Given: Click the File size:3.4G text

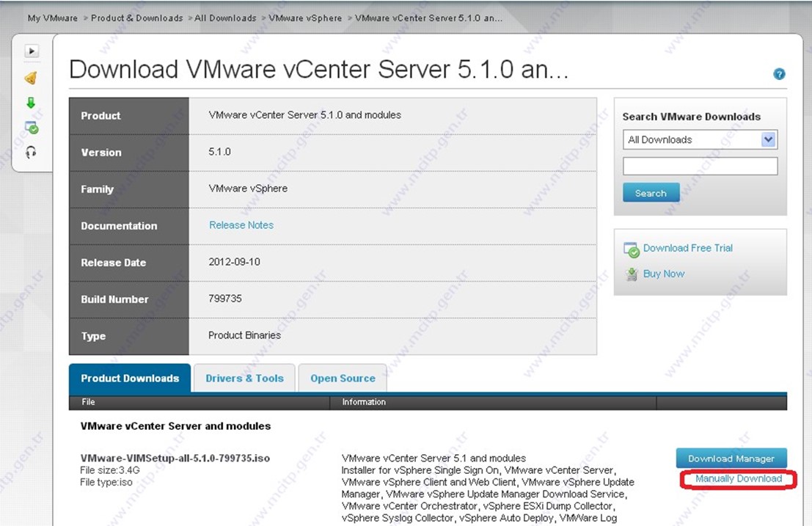Looking at the screenshot, I should pyautogui.click(x=110, y=470).
